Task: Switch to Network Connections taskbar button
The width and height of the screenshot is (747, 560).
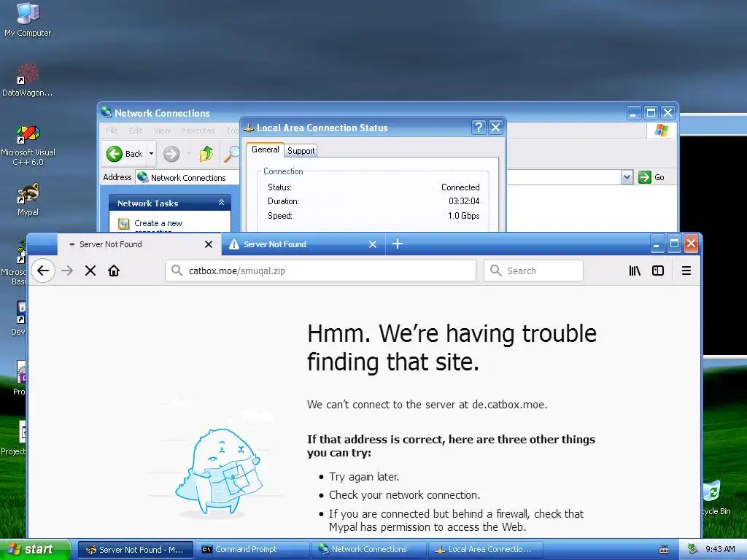Action: (368, 550)
